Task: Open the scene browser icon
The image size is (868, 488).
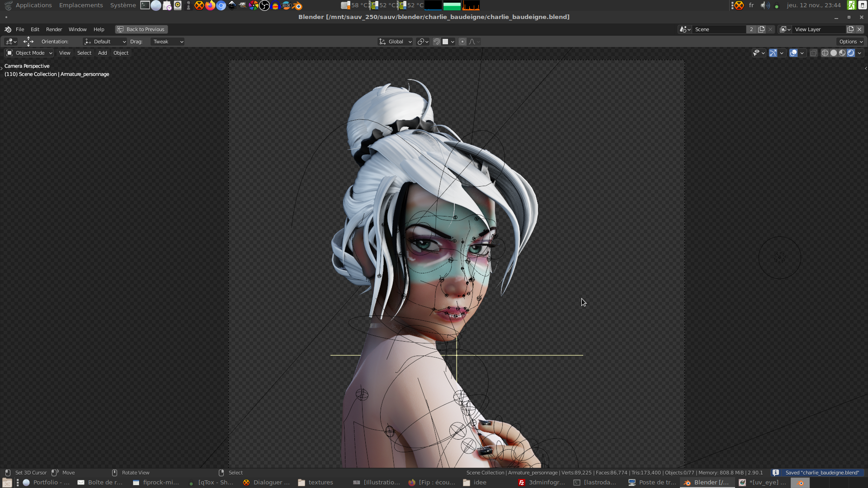Action: point(685,29)
